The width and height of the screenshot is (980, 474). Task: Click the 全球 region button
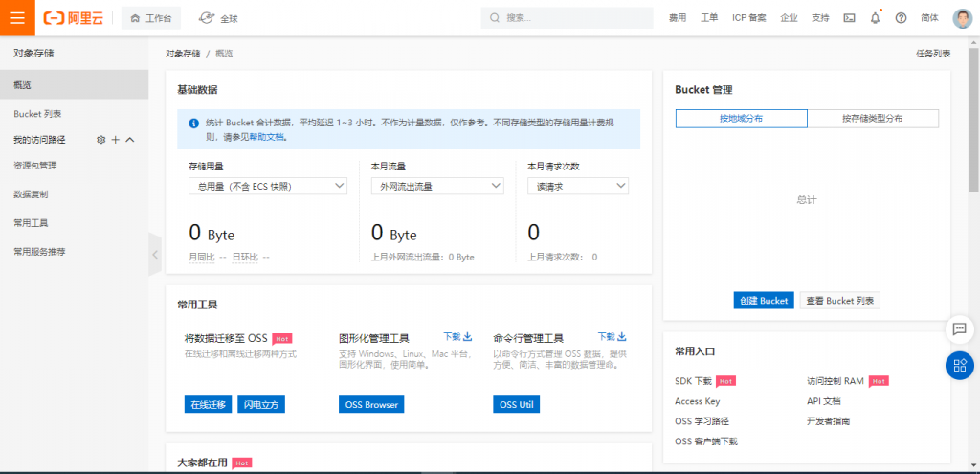pos(218,18)
